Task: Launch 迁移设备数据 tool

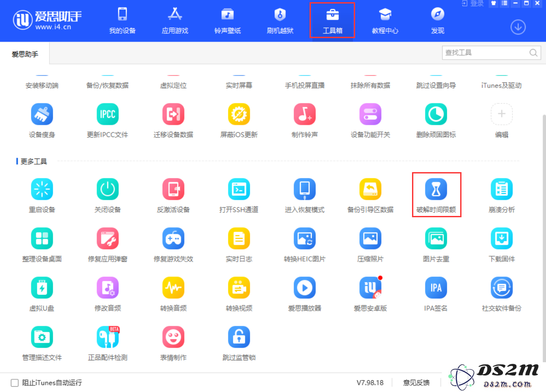Action: 173,114
